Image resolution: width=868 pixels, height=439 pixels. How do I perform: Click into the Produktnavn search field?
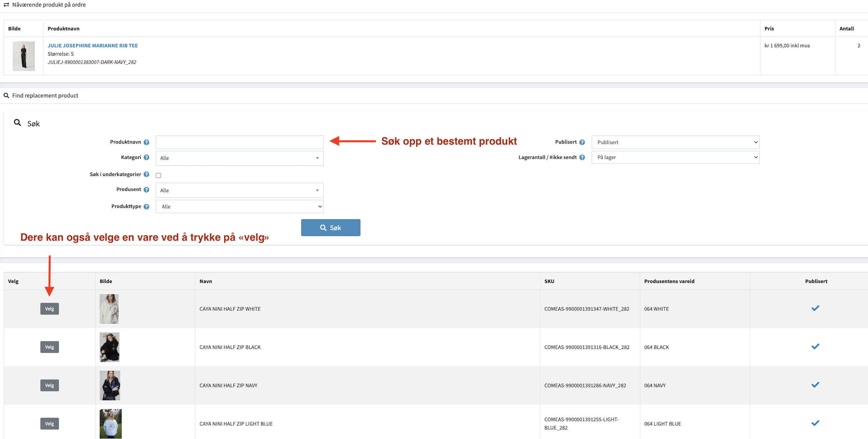click(239, 142)
